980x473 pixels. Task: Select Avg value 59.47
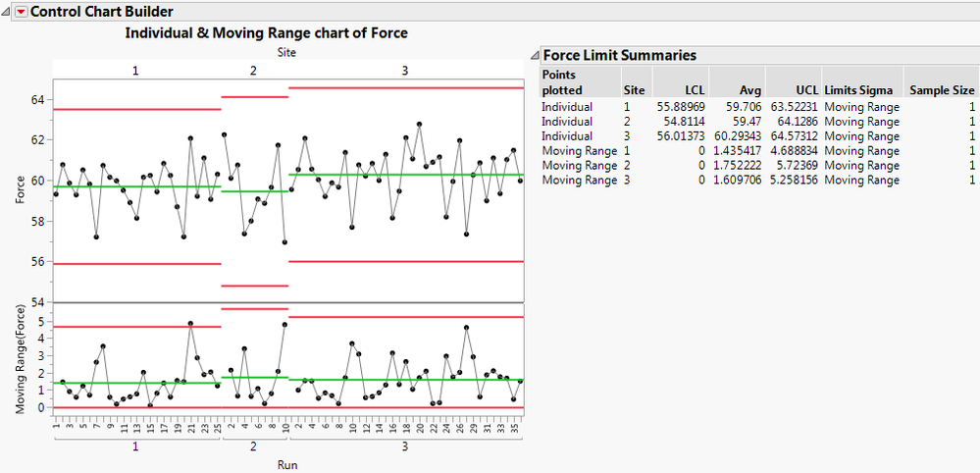point(748,122)
